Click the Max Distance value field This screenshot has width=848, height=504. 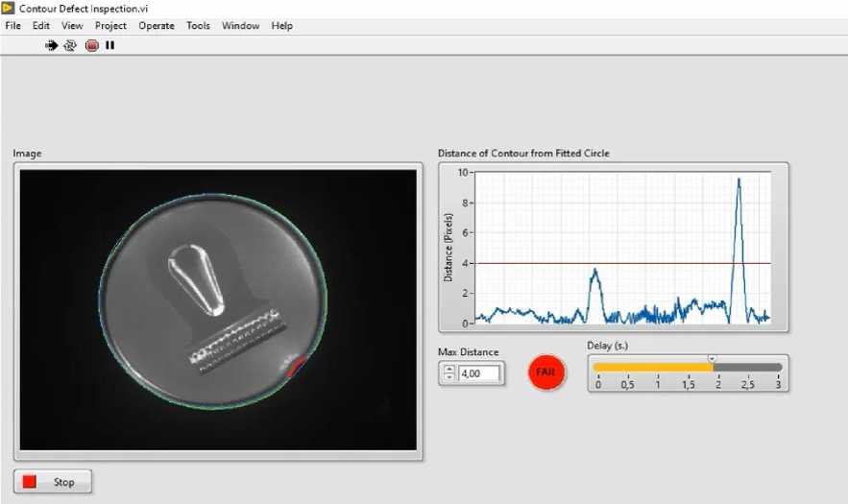click(x=479, y=373)
